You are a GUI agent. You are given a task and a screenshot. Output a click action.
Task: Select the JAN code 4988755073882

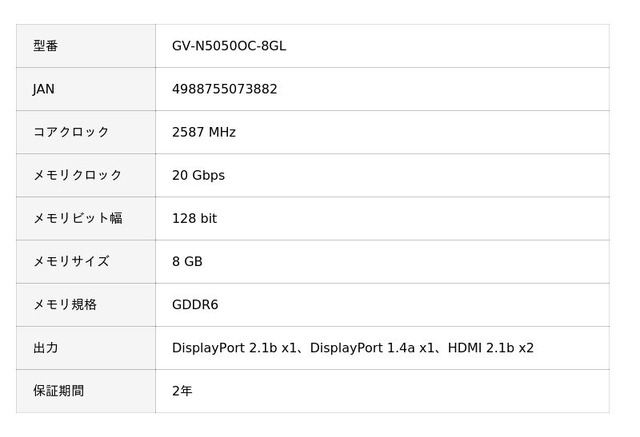[224, 89]
